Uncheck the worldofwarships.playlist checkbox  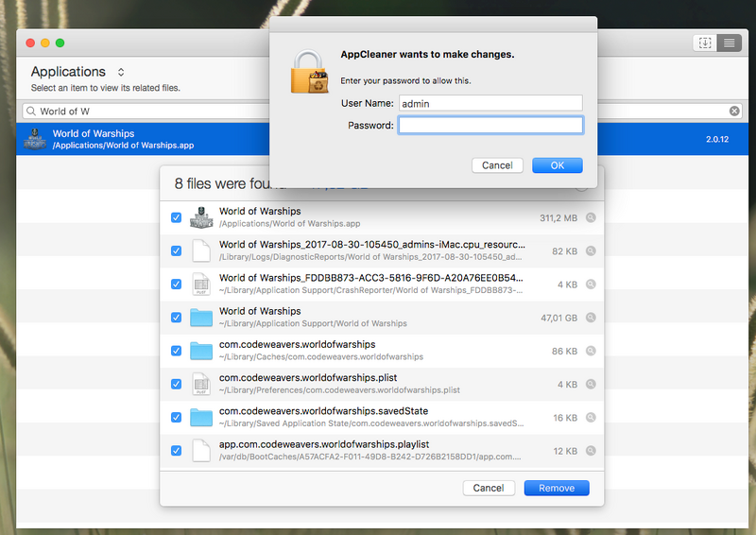177,451
